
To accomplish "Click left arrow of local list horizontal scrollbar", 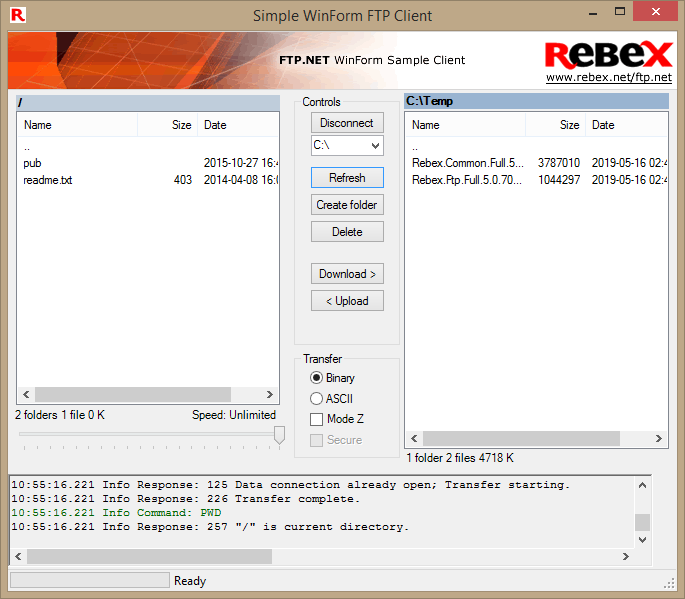I will pos(414,438).
